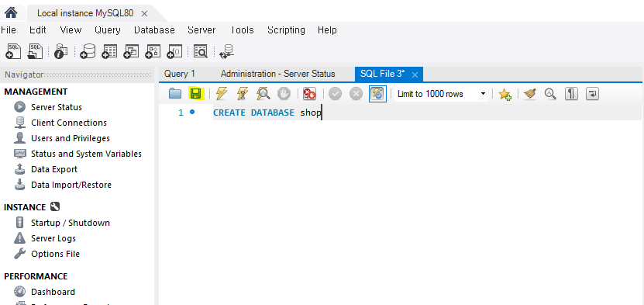
Task: Create a new table icon
Action: tap(109, 51)
